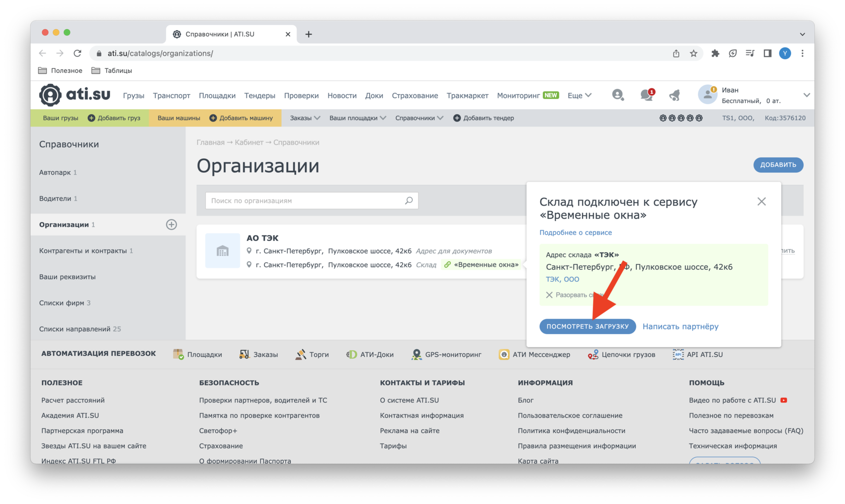Image resolution: width=845 pixels, height=504 pixels.
Task: Click Добавить груз in toolbar
Action: [x=114, y=118]
